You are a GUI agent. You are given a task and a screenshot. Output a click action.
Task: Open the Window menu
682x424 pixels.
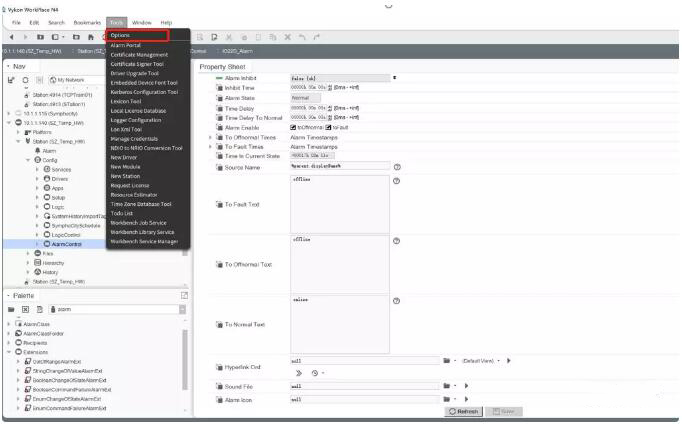click(142, 23)
